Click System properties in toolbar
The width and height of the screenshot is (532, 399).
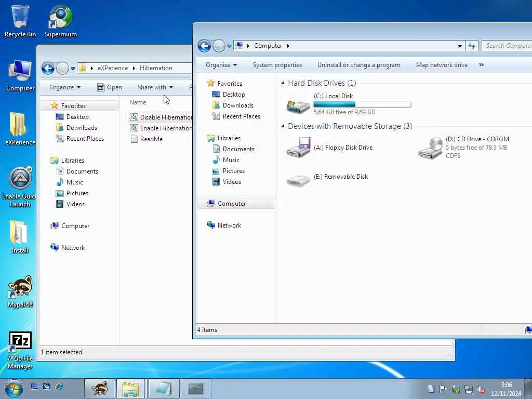tap(277, 65)
